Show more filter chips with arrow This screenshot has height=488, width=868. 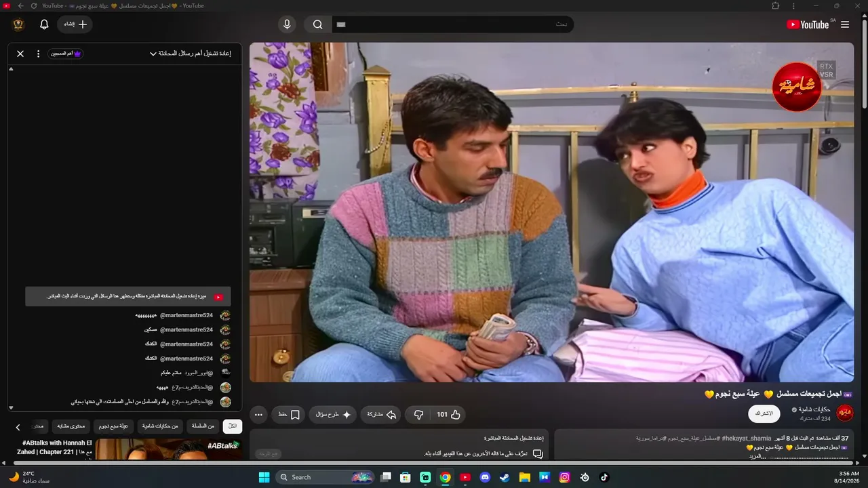[x=18, y=427]
